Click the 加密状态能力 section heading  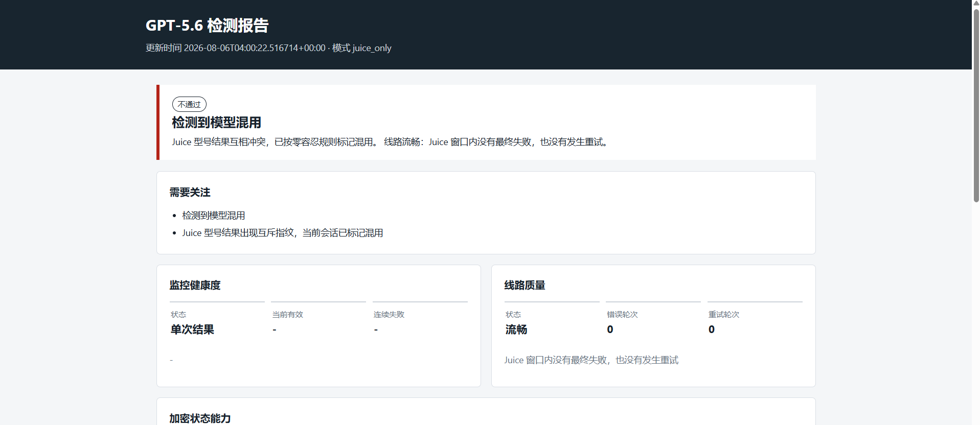click(200, 418)
